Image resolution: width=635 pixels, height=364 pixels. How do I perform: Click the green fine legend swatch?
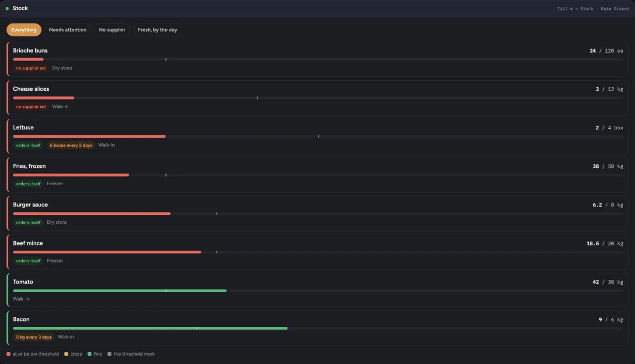[90, 354]
